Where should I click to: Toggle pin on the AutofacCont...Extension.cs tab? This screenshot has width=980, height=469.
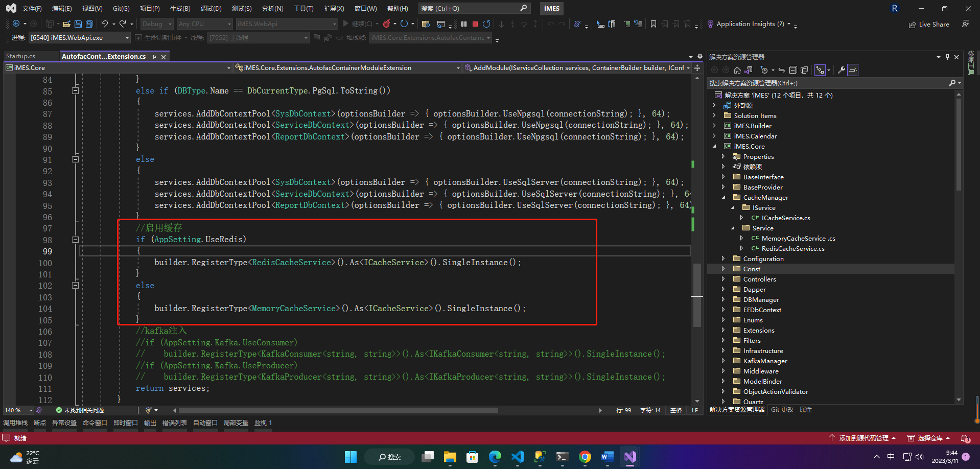[x=154, y=57]
